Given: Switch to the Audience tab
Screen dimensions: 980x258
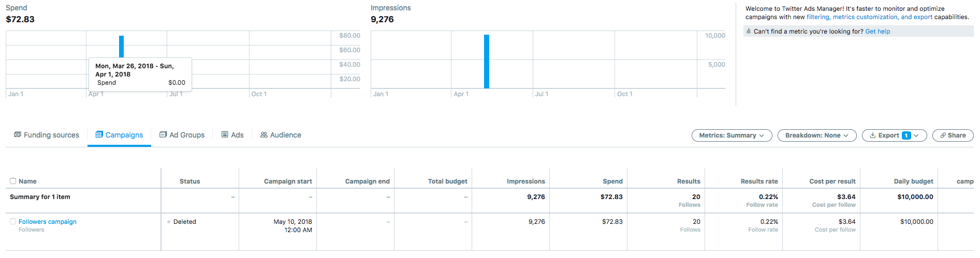Looking at the screenshot, I should 285,135.
